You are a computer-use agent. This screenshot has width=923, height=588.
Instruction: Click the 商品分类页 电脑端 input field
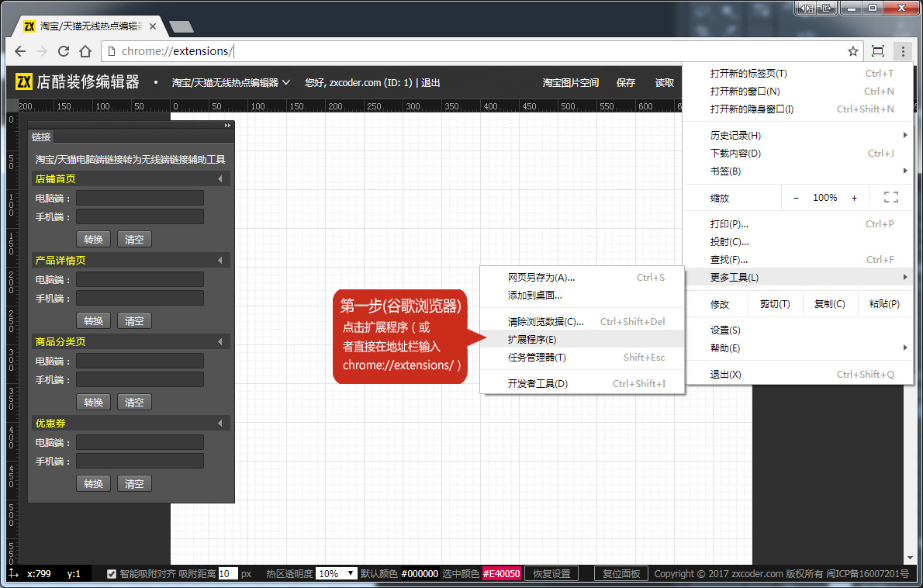140,361
